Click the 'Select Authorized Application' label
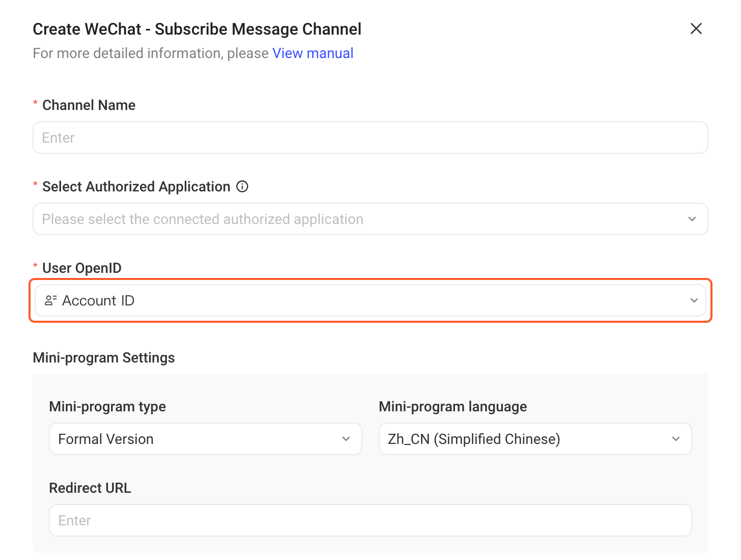The height and width of the screenshot is (560, 741). click(x=136, y=187)
